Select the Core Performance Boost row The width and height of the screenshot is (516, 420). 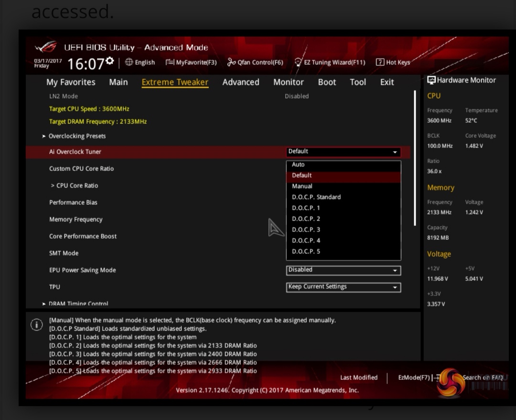218,236
